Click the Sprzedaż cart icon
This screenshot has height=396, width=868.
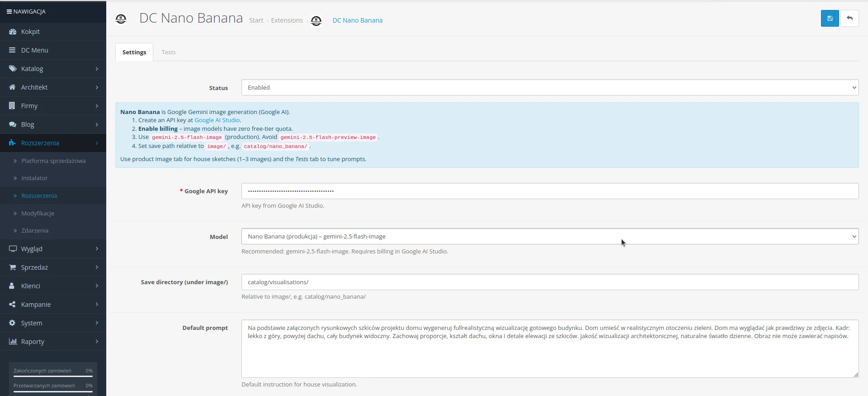(13, 267)
